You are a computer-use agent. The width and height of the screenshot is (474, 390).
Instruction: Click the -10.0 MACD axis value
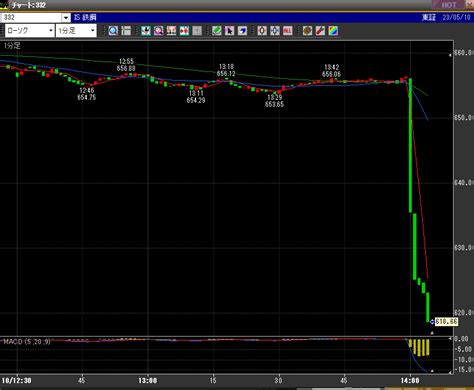click(463, 360)
